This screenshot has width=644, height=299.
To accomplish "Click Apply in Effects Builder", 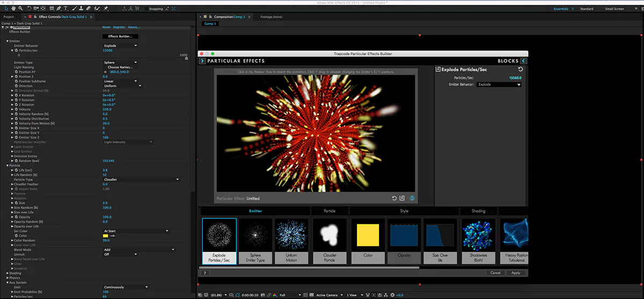I will 516,273.
